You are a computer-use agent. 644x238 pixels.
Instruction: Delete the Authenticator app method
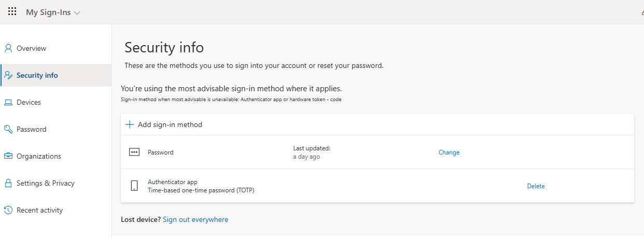pyautogui.click(x=536, y=186)
